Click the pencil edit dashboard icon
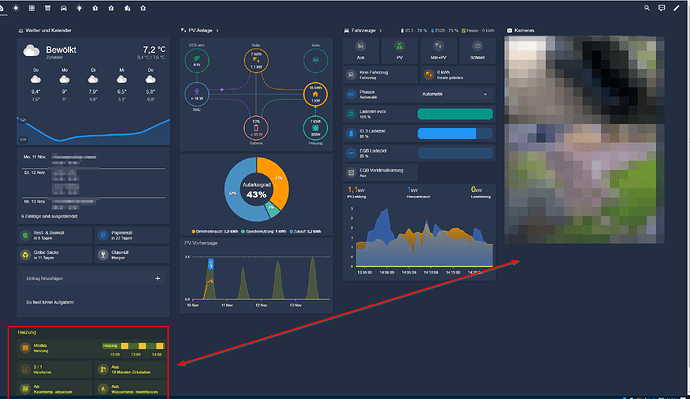The width and height of the screenshot is (690, 399). coord(676,8)
